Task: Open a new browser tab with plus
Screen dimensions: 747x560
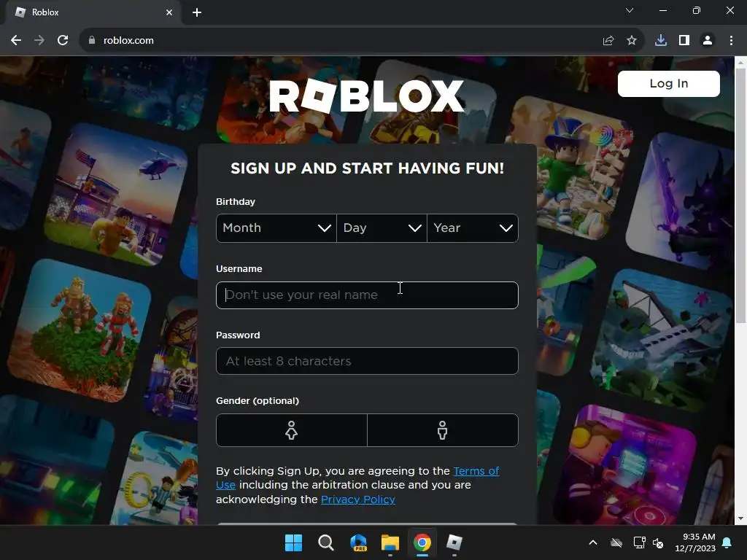Action: point(197,12)
